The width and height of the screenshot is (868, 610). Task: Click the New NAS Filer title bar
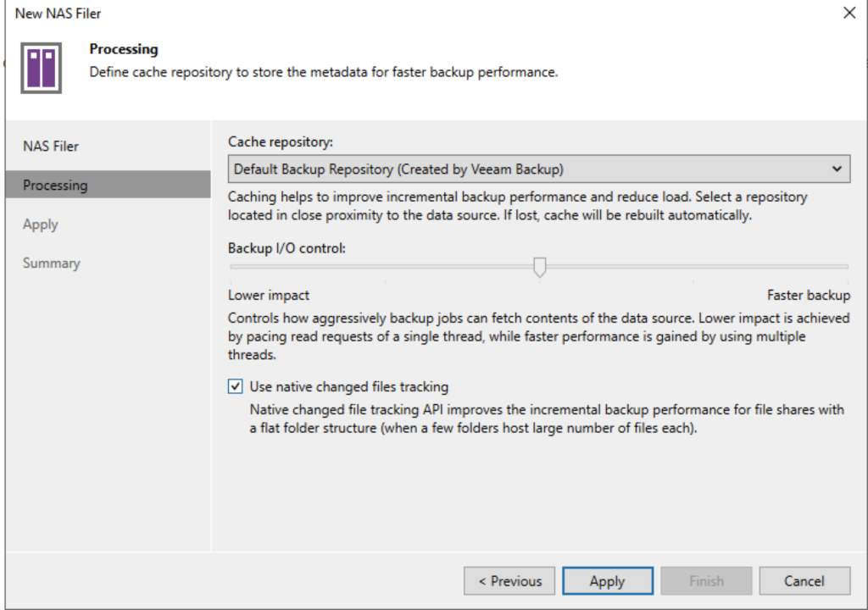point(339,13)
